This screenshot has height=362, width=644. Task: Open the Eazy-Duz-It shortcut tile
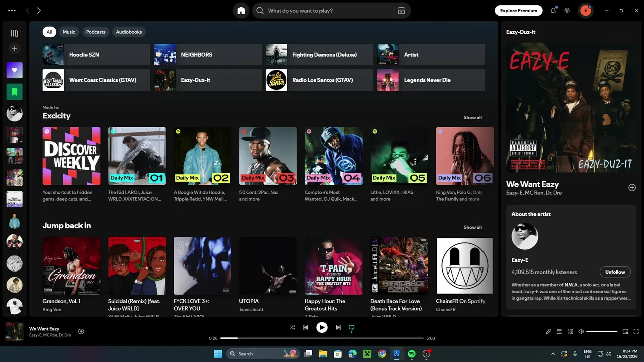tap(208, 80)
